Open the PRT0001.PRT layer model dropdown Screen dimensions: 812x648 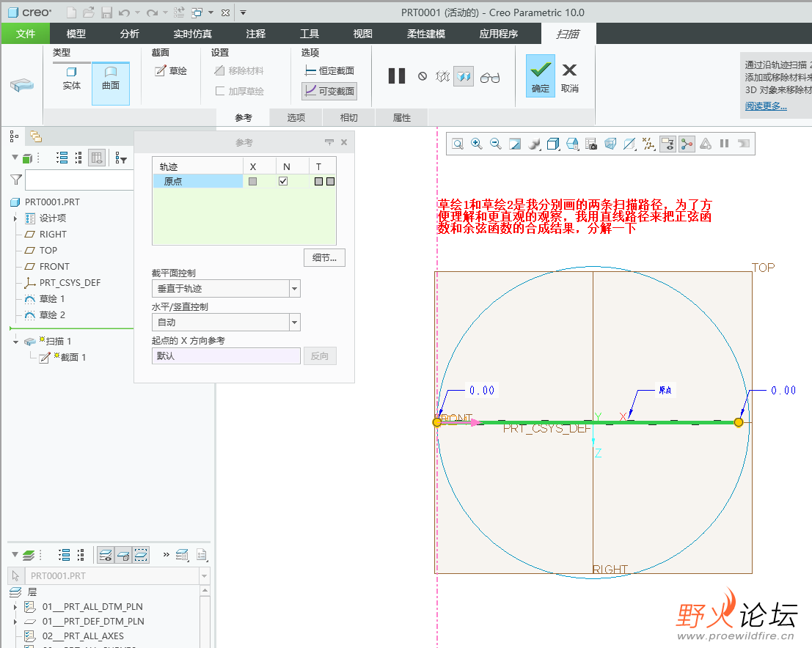[205, 575]
